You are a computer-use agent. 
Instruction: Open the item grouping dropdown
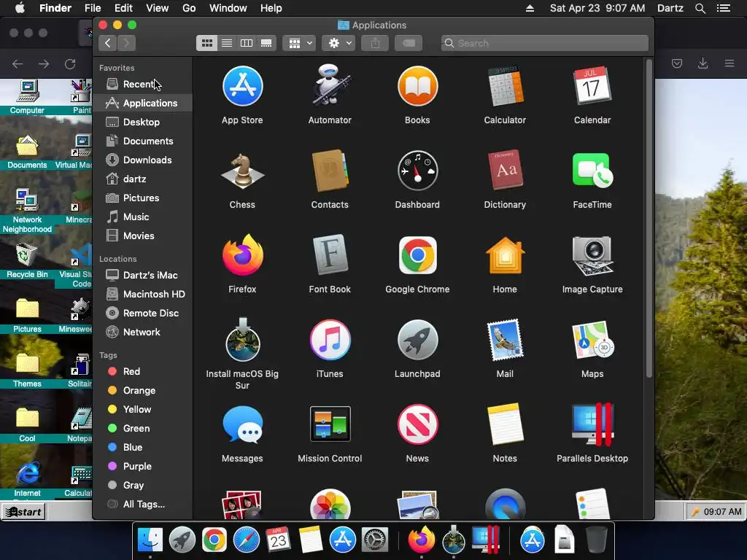tap(299, 43)
